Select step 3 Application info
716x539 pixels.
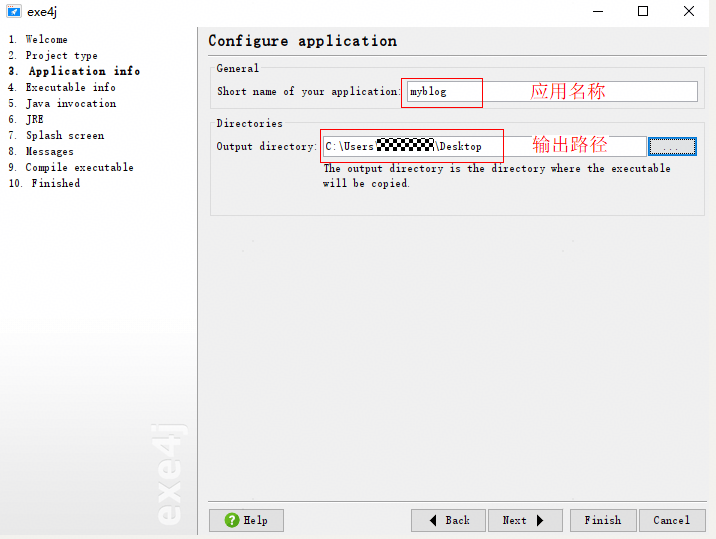74,71
